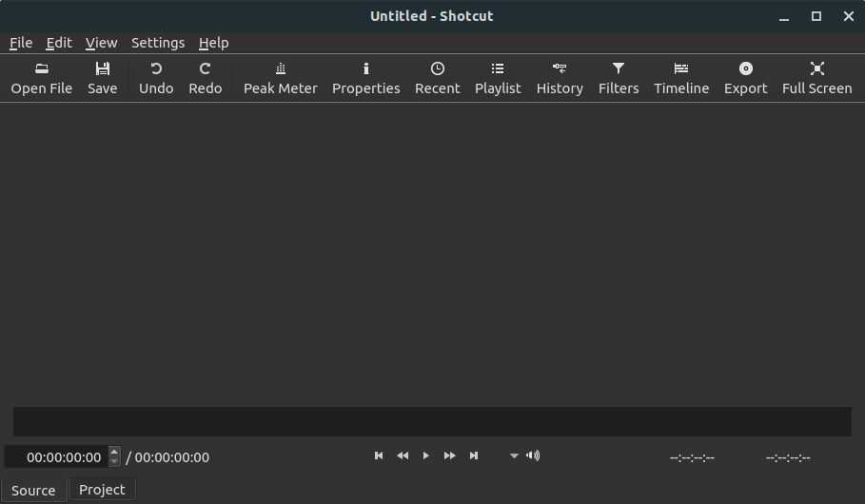Image resolution: width=865 pixels, height=504 pixels.
Task: Save the project using the Save icon
Action: (x=102, y=77)
